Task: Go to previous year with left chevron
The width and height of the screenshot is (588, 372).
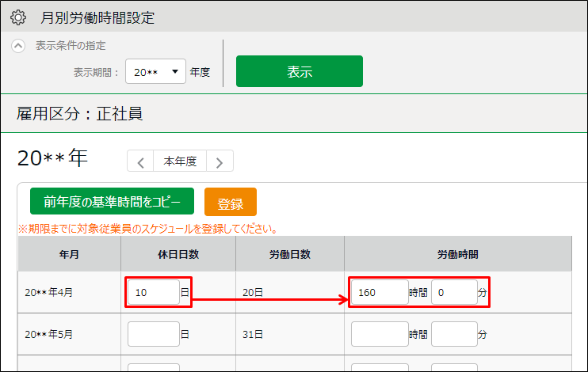Action: pos(140,161)
